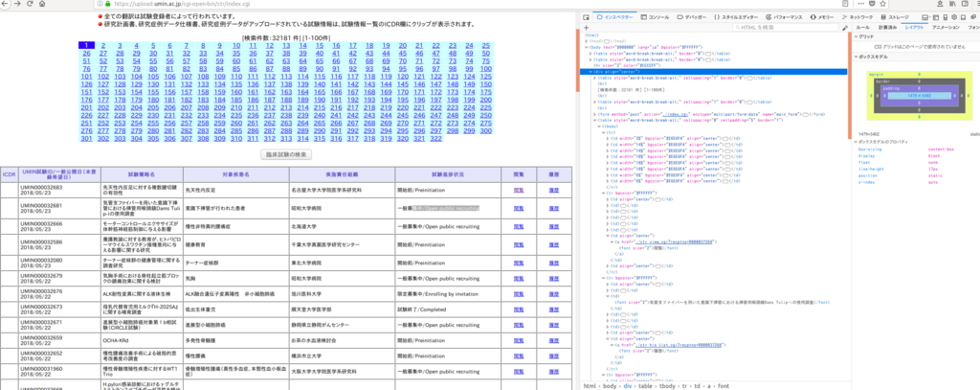Collapse the selected div align center node
This screenshot has height=390, width=980.
pyautogui.click(x=590, y=71)
